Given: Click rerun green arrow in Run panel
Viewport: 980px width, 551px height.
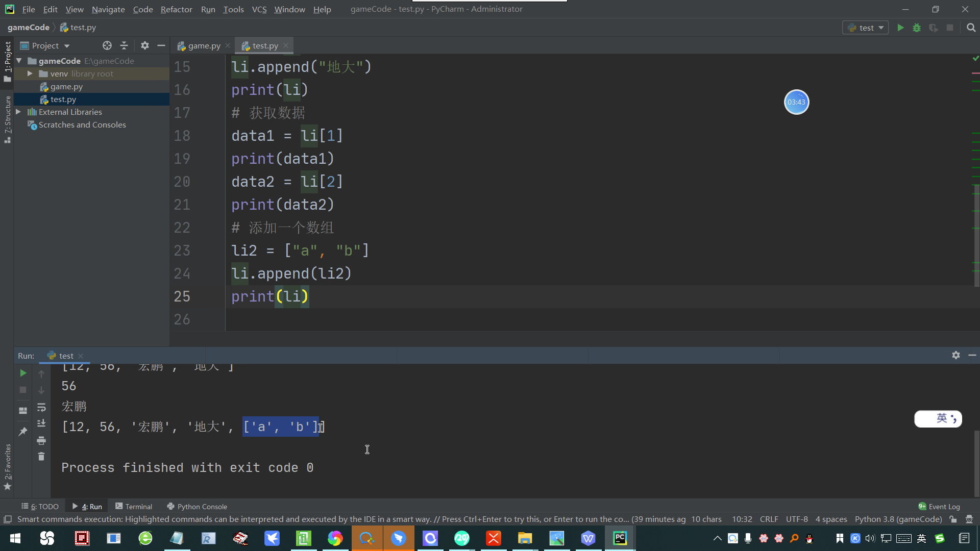Looking at the screenshot, I should (23, 373).
